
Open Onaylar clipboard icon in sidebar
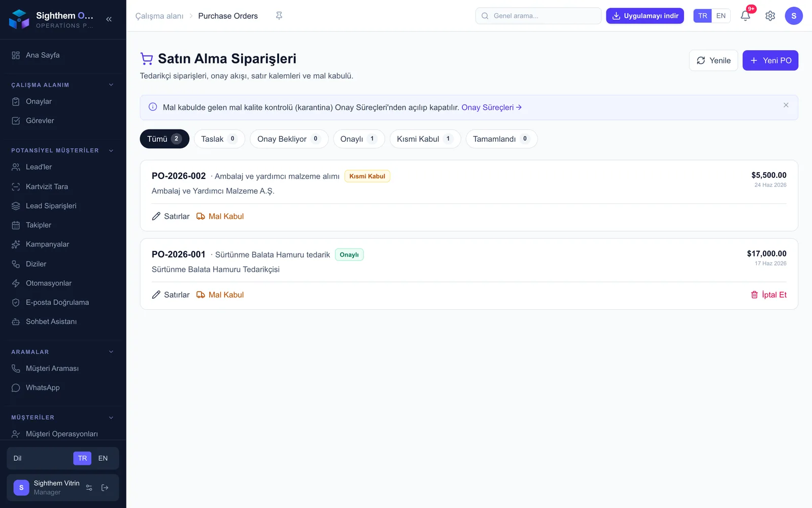pos(16,102)
